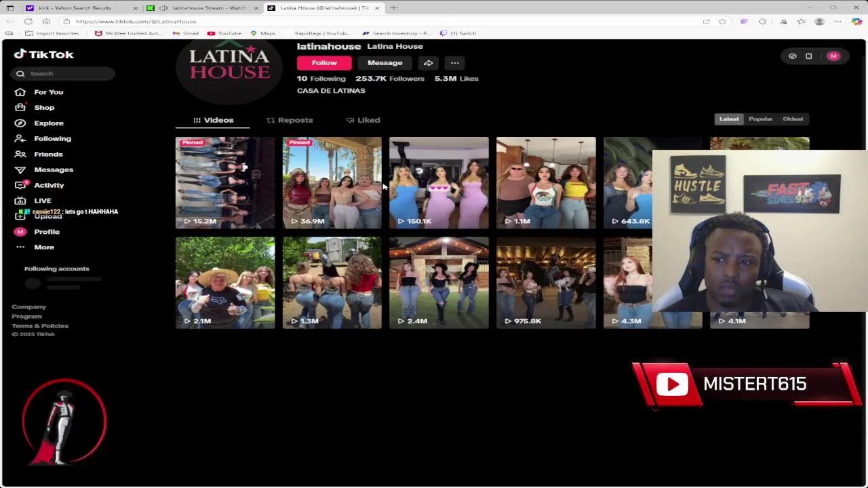Open the browser profile account icon
Image resolution: width=868 pixels, height=488 pixels.
pyautogui.click(x=819, y=22)
